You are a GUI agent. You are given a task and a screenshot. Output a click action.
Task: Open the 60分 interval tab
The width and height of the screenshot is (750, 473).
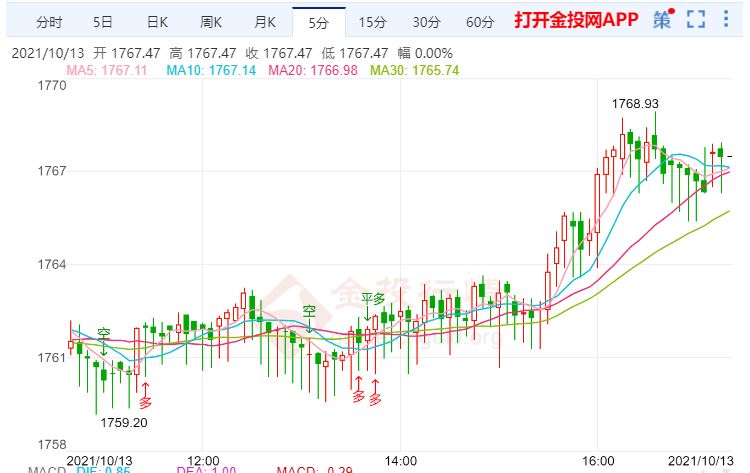coord(480,22)
